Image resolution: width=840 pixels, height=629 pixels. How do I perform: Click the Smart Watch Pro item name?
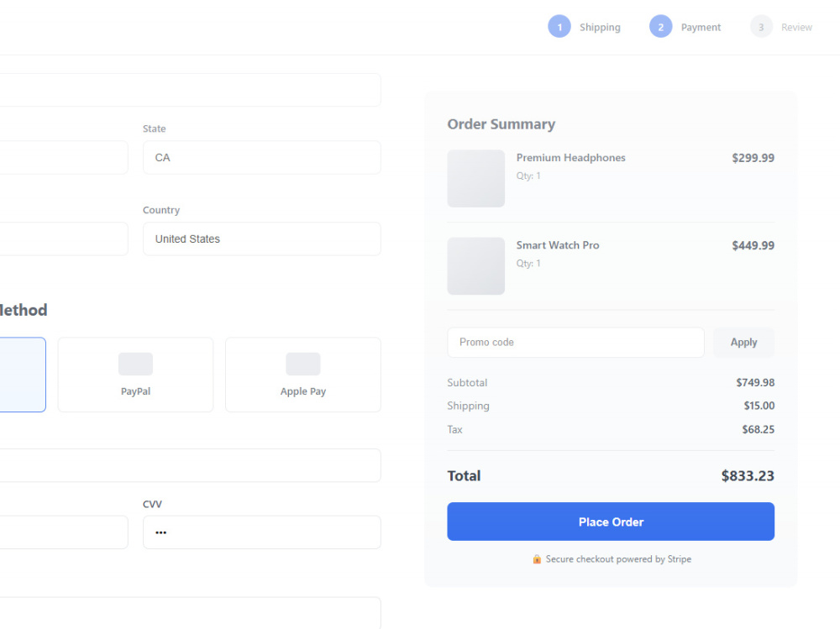558,245
